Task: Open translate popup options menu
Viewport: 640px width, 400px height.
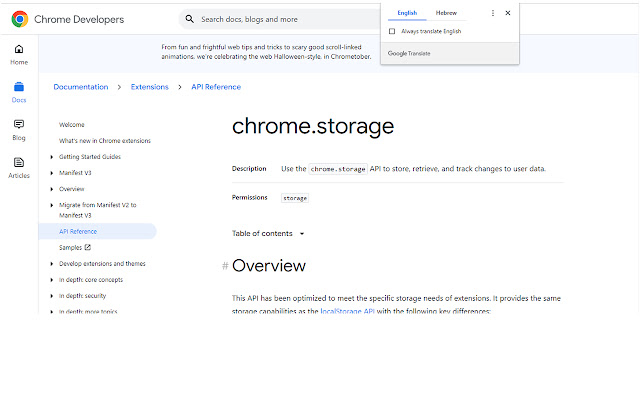Action: pos(493,13)
